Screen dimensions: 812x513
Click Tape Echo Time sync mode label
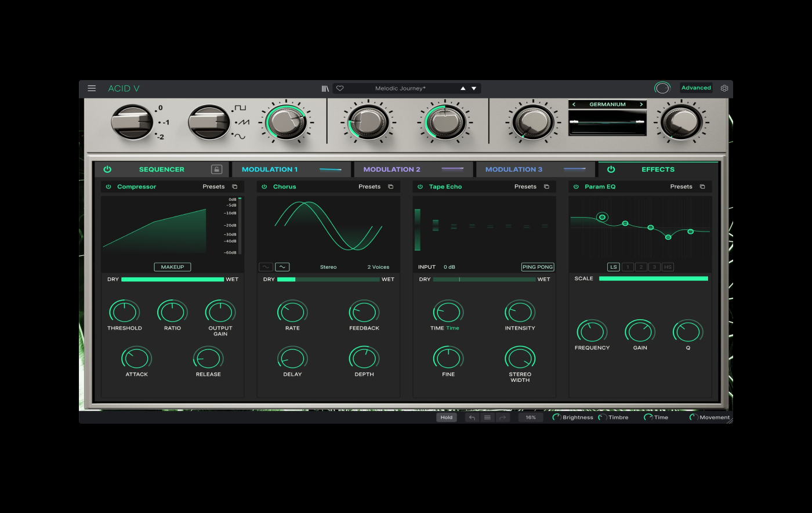pyautogui.click(x=452, y=328)
